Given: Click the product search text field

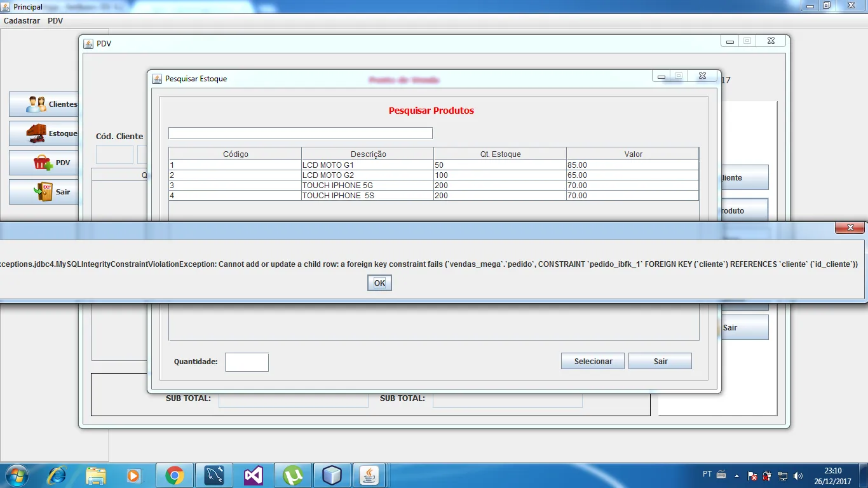Looking at the screenshot, I should (x=300, y=133).
